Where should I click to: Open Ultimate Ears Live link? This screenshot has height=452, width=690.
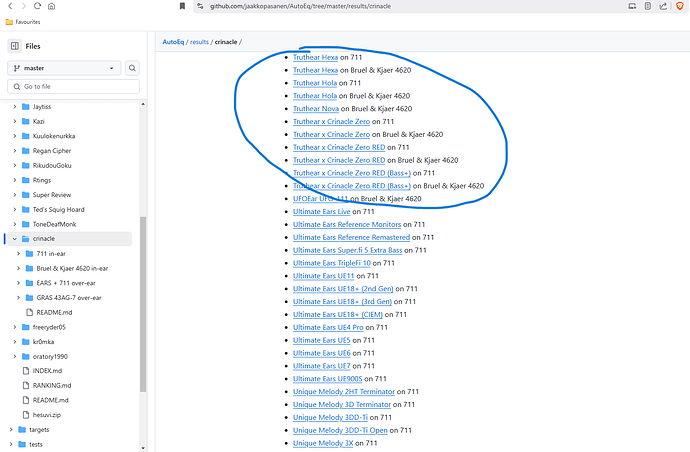coord(322,212)
